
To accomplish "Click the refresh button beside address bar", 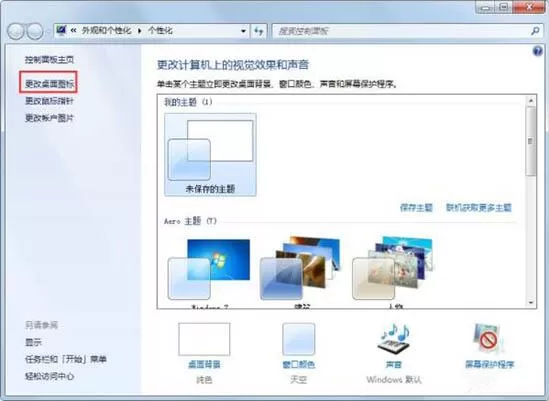I will coord(259,31).
